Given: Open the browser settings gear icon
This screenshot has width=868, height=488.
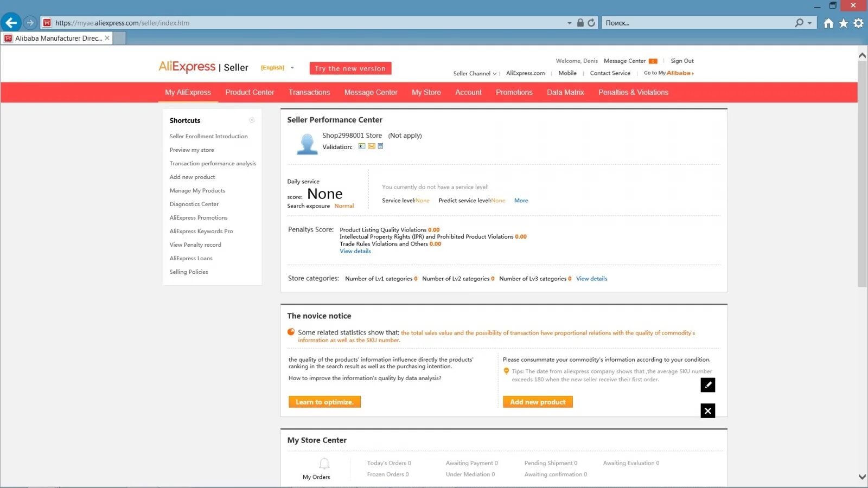Looking at the screenshot, I should (858, 23).
